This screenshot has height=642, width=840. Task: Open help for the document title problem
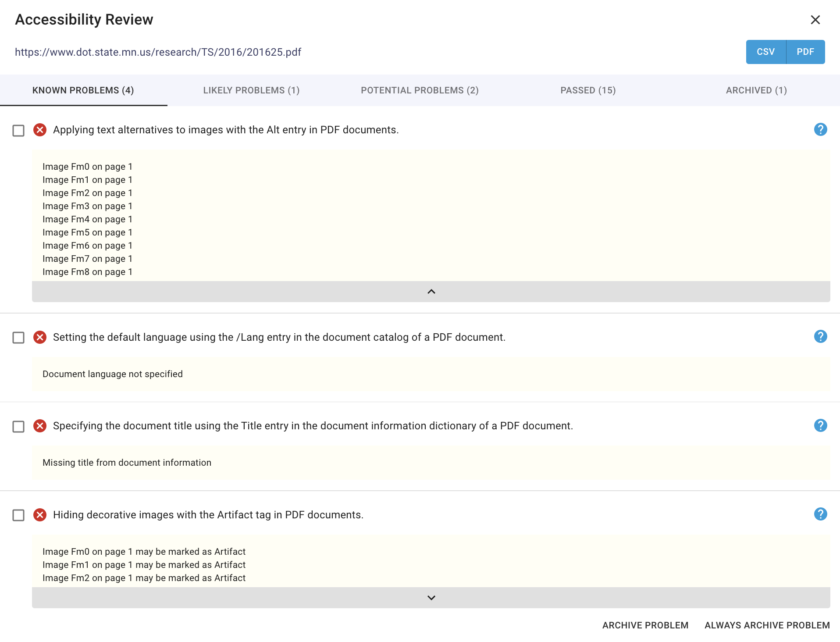click(820, 425)
